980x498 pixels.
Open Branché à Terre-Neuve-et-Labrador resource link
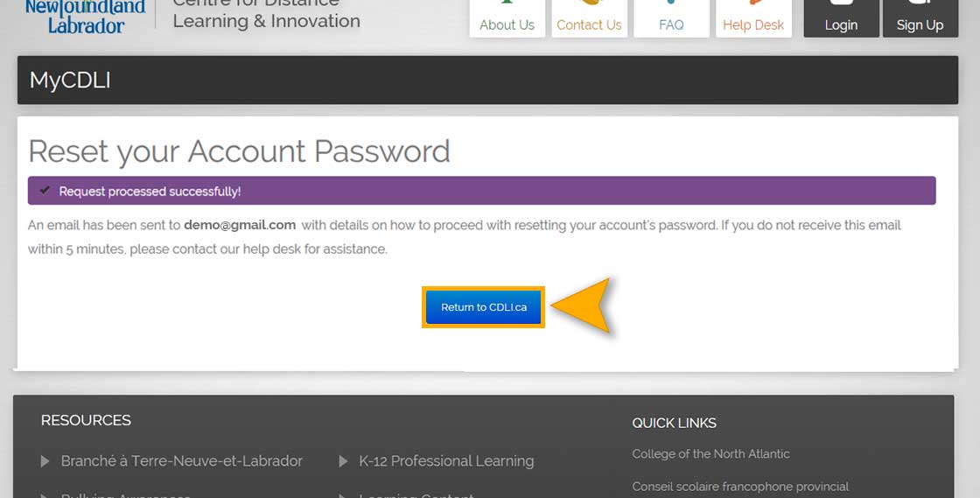tap(182, 461)
